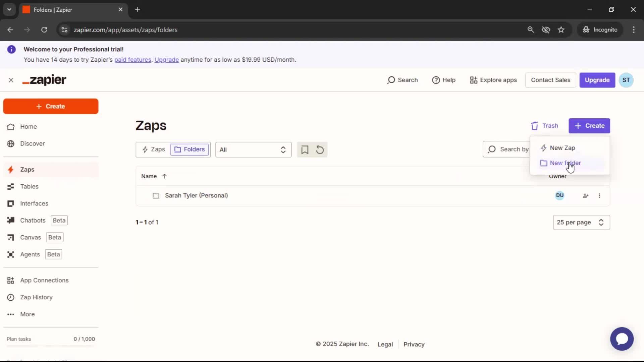Click the Zapier logo
The height and width of the screenshot is (362, 644).
point(44,80)
